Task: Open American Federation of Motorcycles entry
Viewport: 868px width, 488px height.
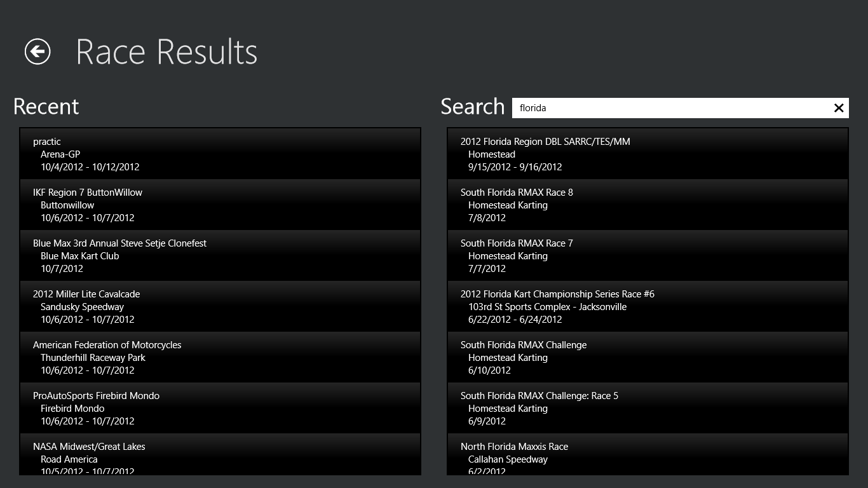Action: [x=220, y=356]
